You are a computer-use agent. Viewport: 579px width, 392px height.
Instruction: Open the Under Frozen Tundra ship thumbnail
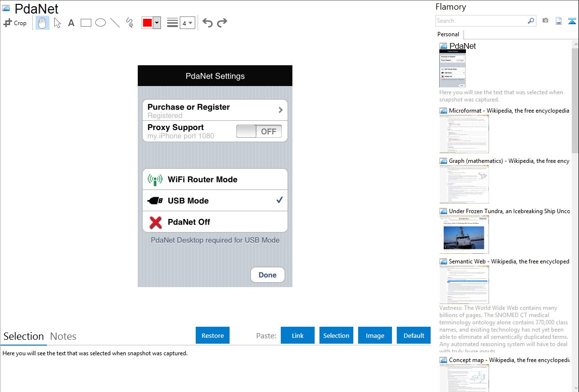pyautogui.click(x=464, y=234)
